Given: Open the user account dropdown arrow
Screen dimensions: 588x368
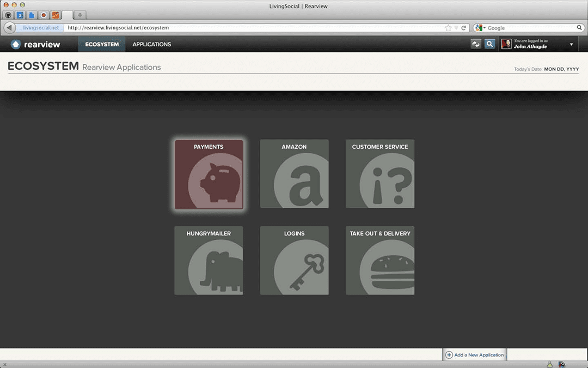Looking at the screenshot, I should (572, 44).
